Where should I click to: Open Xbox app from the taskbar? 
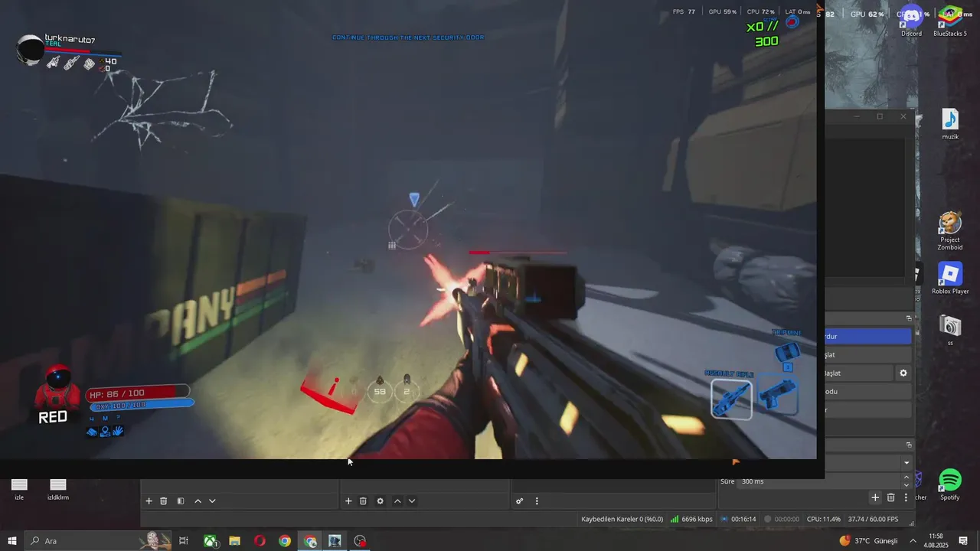(x=210, y=541)
